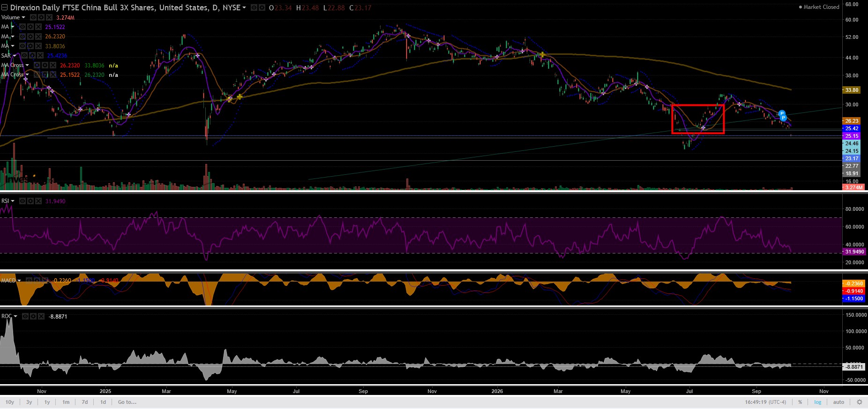
Task: Toggle the log scale option
Action: [818, 402]
